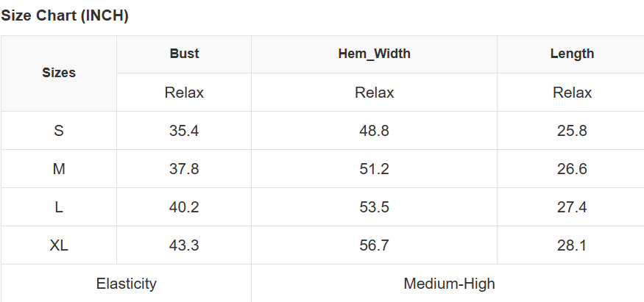Select the size XL row label

(x=59, y=245)
